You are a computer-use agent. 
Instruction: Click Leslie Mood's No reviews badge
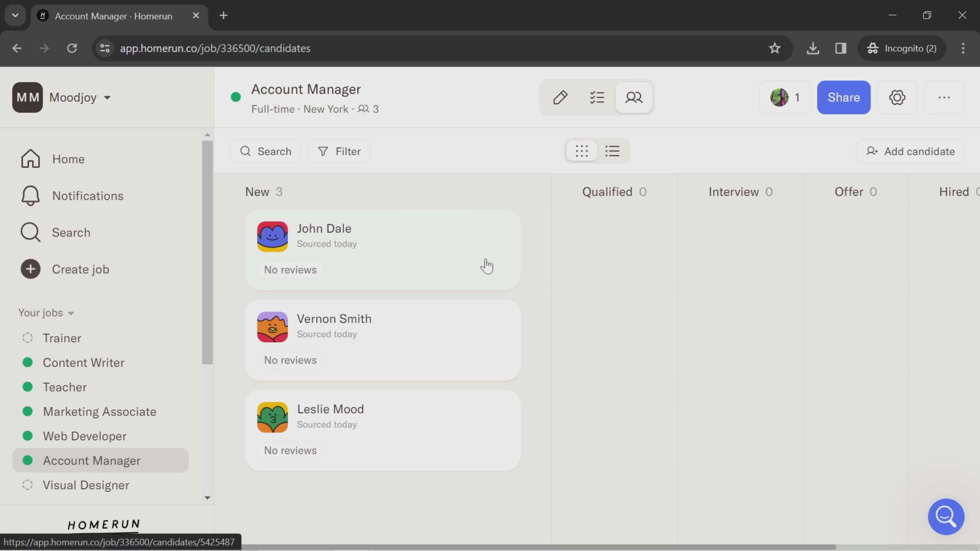point(290,450)
